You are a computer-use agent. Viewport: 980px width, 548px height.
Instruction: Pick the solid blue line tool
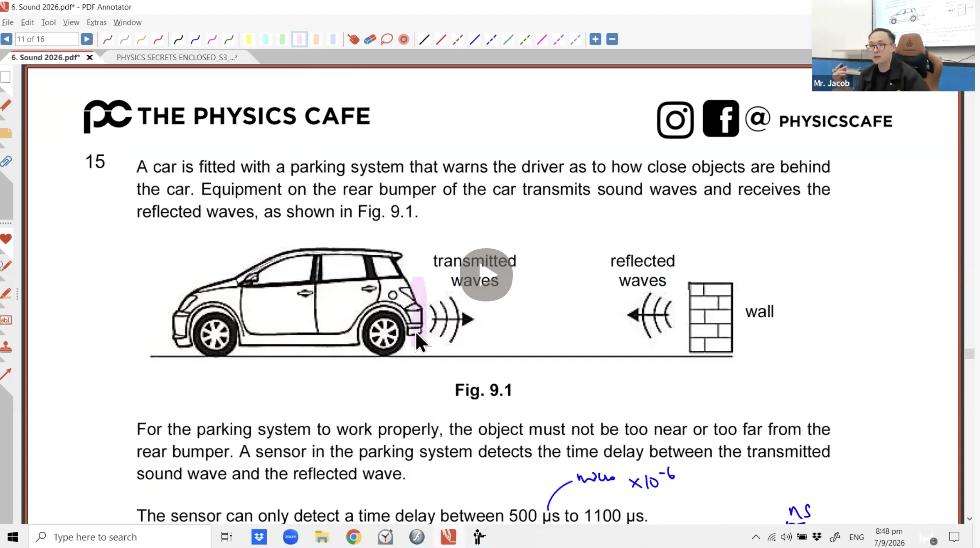pyautogui.click(x=475, y=39)
